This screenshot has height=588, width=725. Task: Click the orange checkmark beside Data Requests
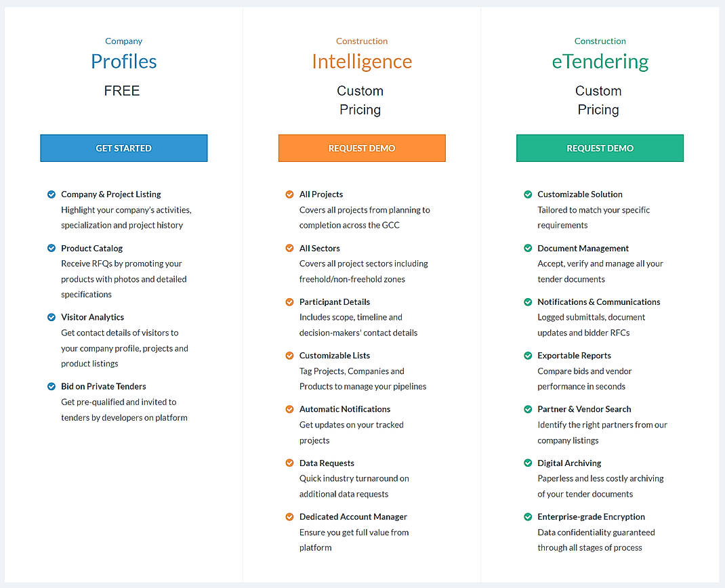(x=290, y=463)
